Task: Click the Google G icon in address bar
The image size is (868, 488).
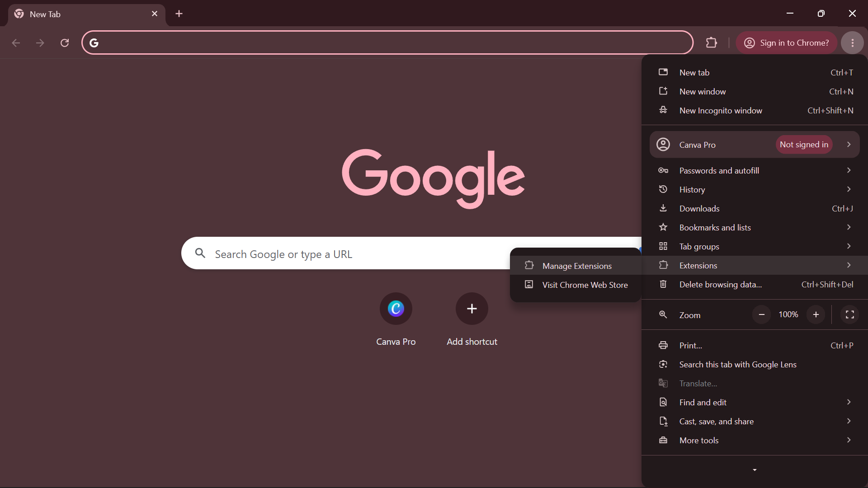Action: (94, 43)
